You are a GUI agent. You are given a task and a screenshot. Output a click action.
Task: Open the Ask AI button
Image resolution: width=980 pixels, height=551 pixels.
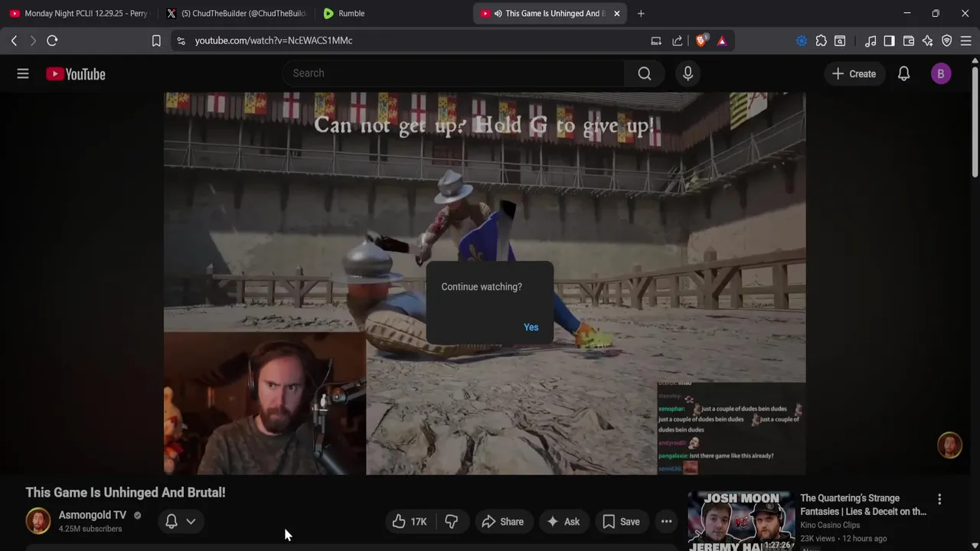tap(563, 522)
